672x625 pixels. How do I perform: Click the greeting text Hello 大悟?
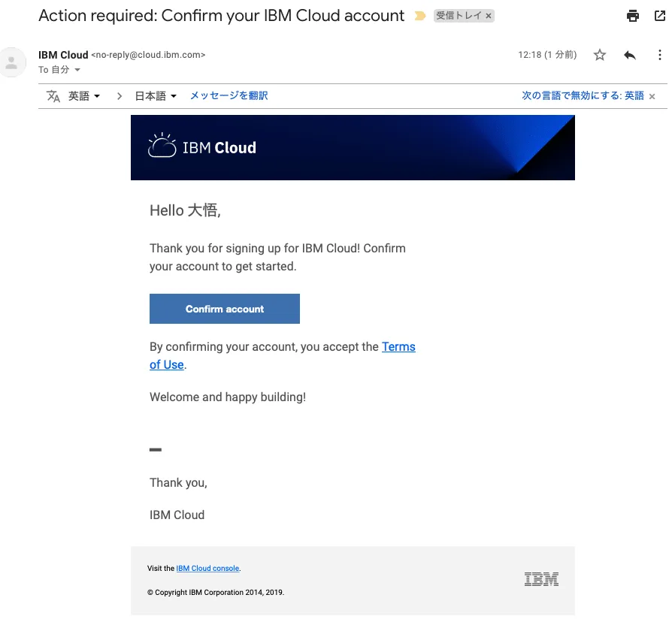pyautogui.click(x=185, y=210)
